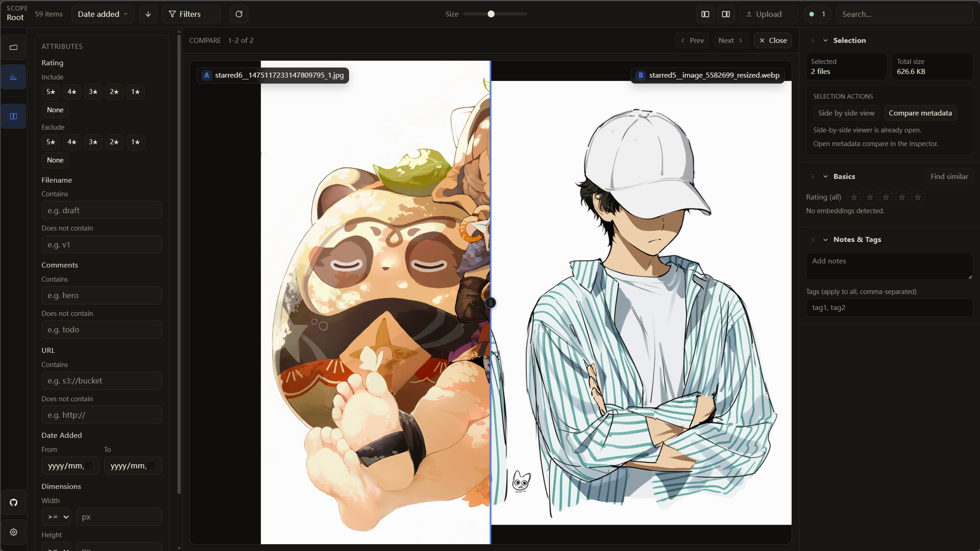The width and height of the screenshot is (980, 551).
Task: Open the From date calendar picker icon
Action: tap(89, 466)
